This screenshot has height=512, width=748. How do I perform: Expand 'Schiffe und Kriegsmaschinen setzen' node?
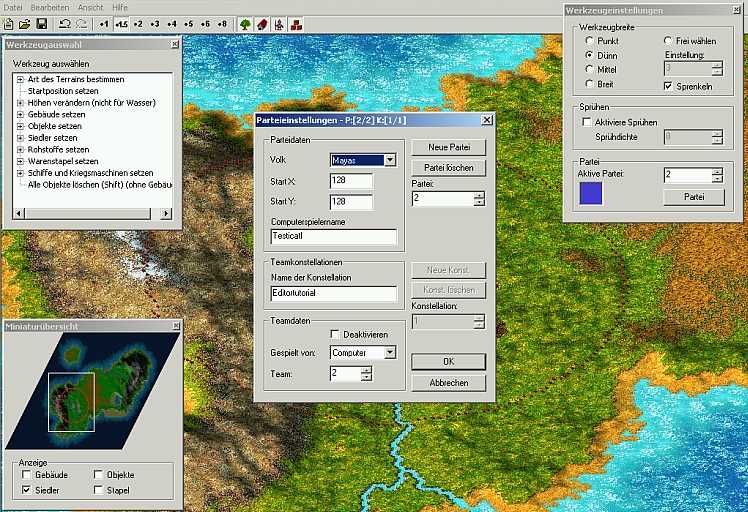(x=20, y=173)
